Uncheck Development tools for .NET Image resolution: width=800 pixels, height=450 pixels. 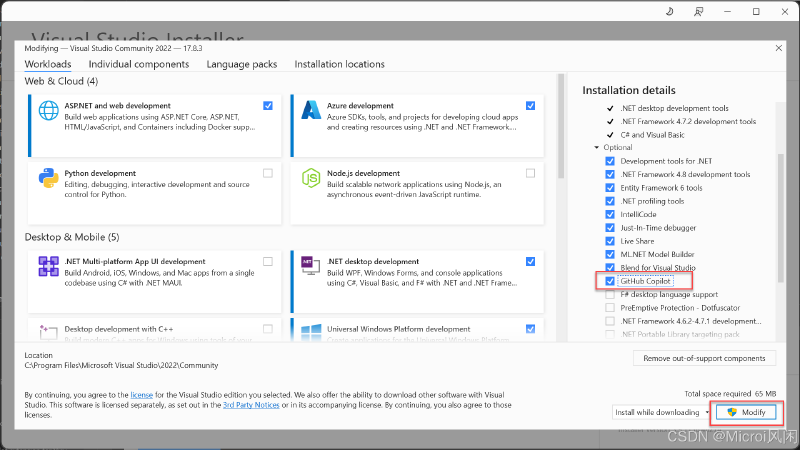coord(610,161)
